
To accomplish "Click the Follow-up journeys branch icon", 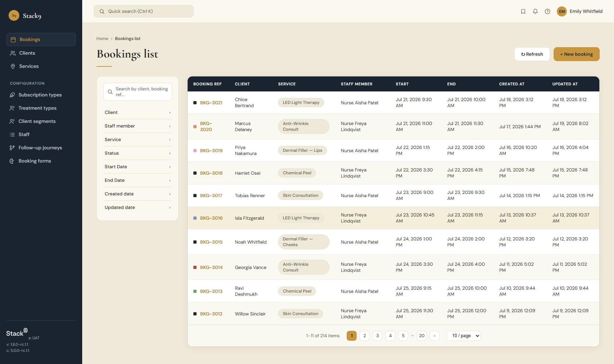I will (12, 148).
